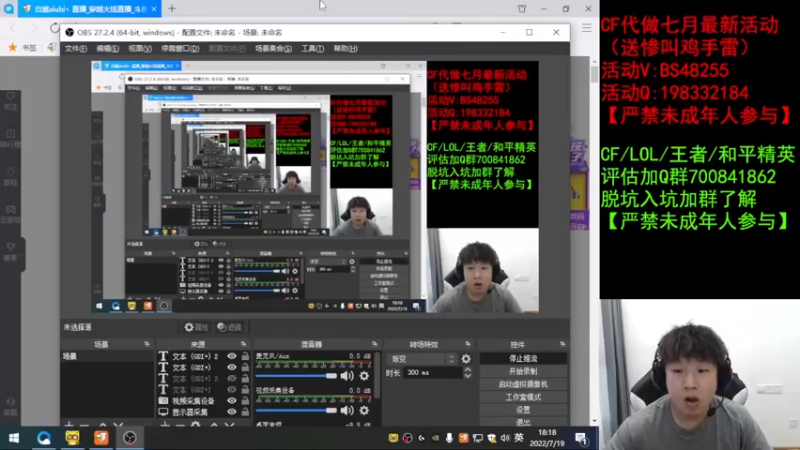Click the microphone icon in system tray

click(x=449, y=438)
